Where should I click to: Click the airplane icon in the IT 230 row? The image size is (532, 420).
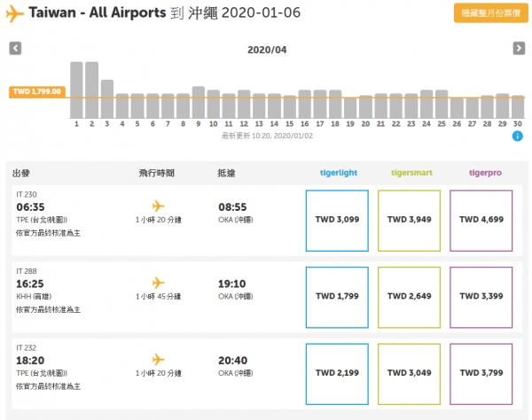pos(158,206)
